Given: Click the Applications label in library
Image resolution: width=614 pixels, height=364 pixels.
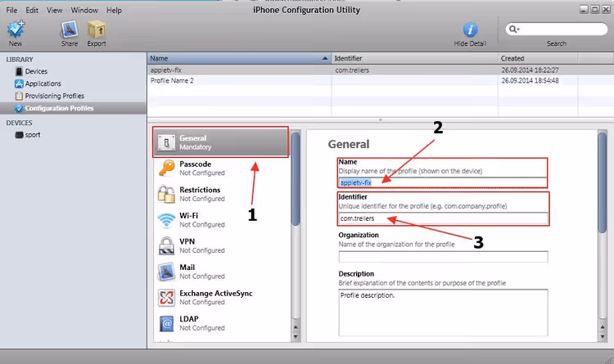Looking at the screenshot, I should pyautogui.click(x=43, y=83).
